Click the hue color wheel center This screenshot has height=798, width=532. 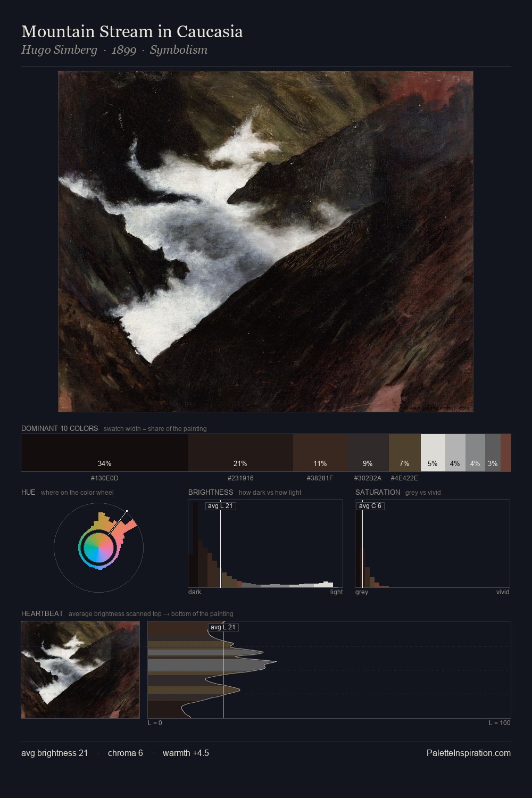(x=98, y=547)
